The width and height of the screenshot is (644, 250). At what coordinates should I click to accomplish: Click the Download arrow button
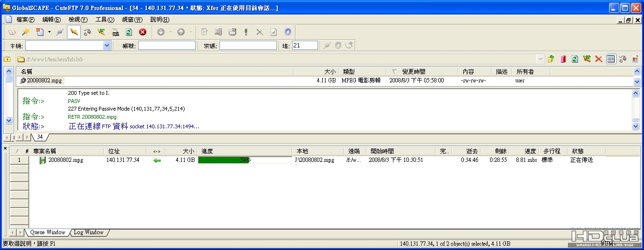click(x=161, y=32)
